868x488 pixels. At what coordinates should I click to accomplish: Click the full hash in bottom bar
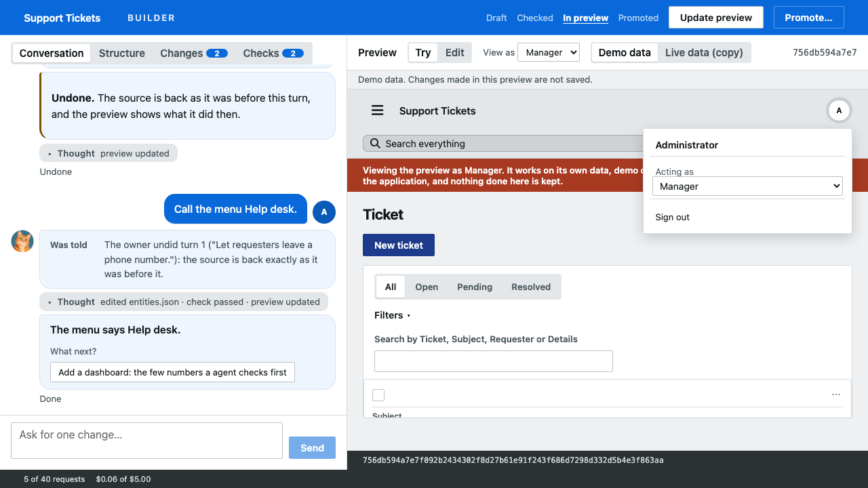tap(513, 460)
